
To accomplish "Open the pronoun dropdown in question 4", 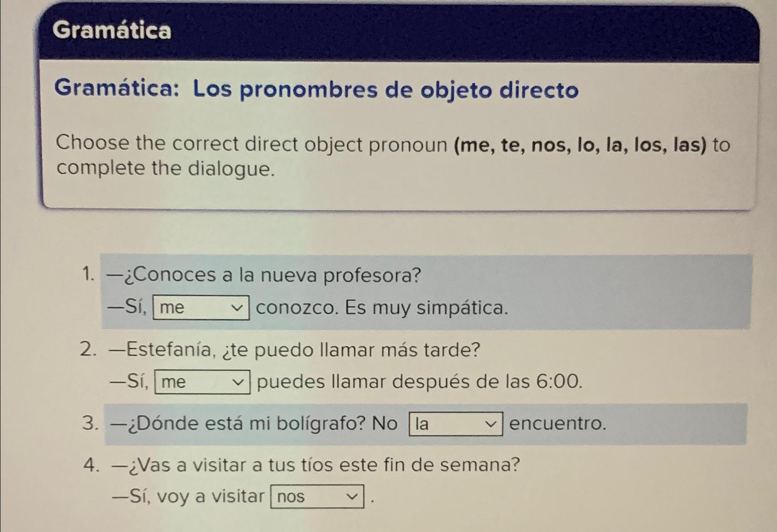I will point(316,497).
